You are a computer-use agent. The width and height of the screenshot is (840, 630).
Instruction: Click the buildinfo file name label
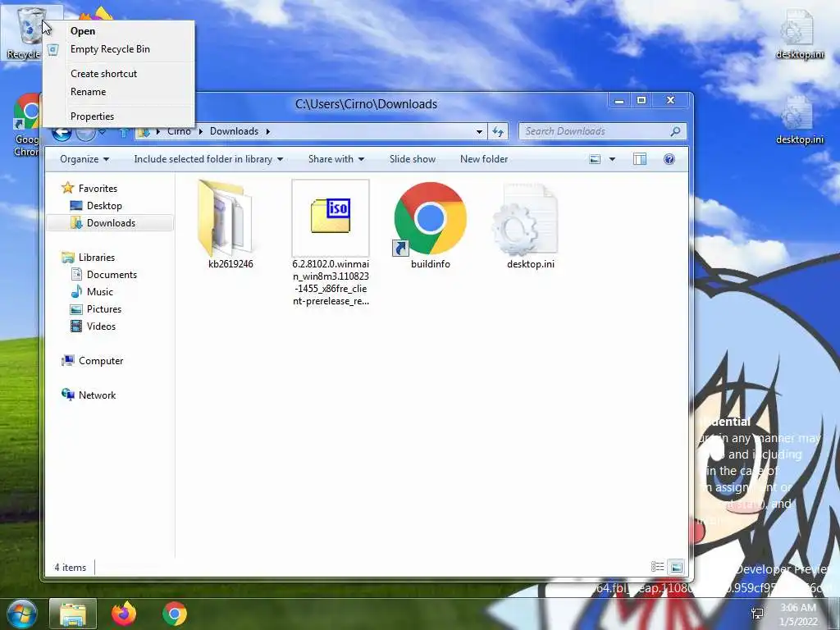tap(430, 264)
